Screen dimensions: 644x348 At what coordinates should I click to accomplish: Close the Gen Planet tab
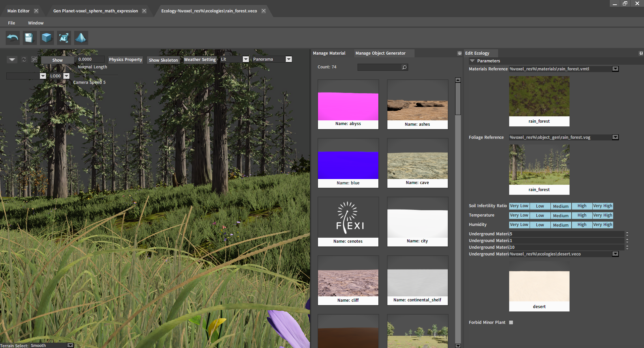tap(144, 11)
